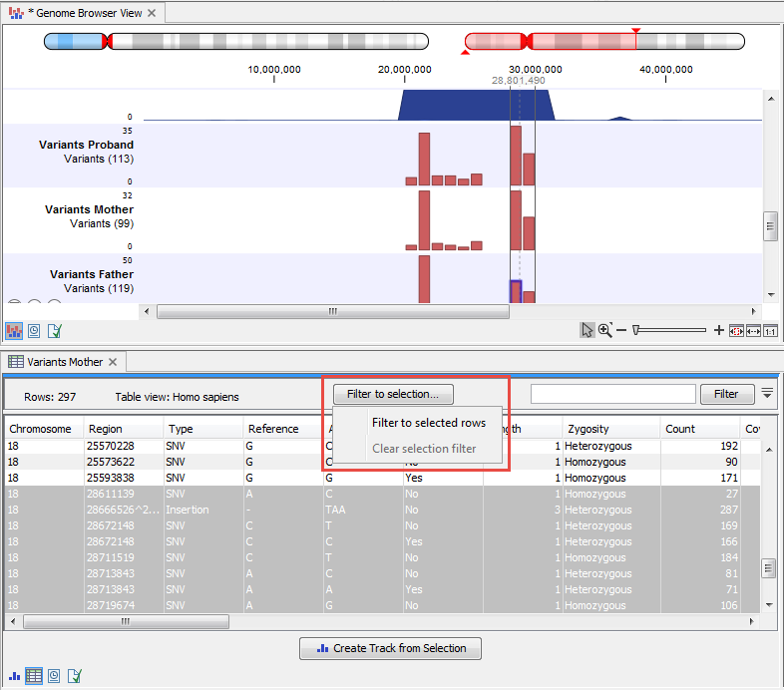Screen dimensions: 784x690
Task: Click the zoom to selection icon
Action: (736, 331)
